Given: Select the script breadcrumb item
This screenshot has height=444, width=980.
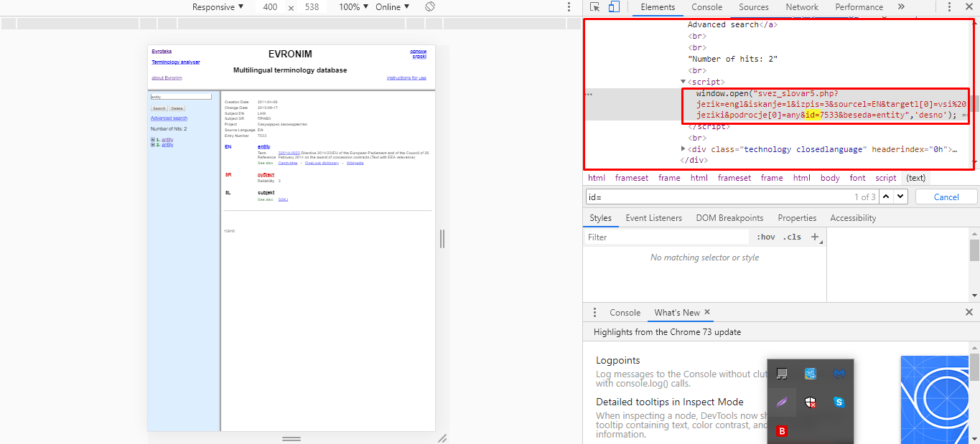Looking at the screenshot, I should [x=885, y=178].
